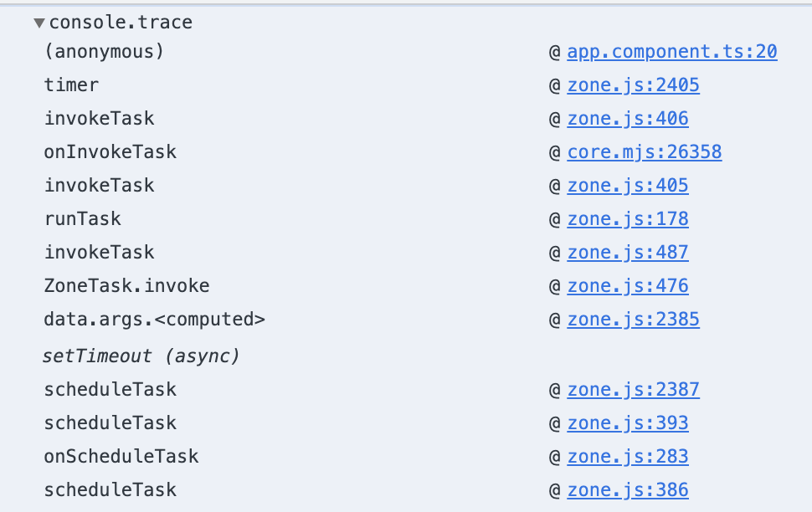
Task: Open the zone.js:178 runTask link
Action: pyautogui.click(x=628, y=219)
